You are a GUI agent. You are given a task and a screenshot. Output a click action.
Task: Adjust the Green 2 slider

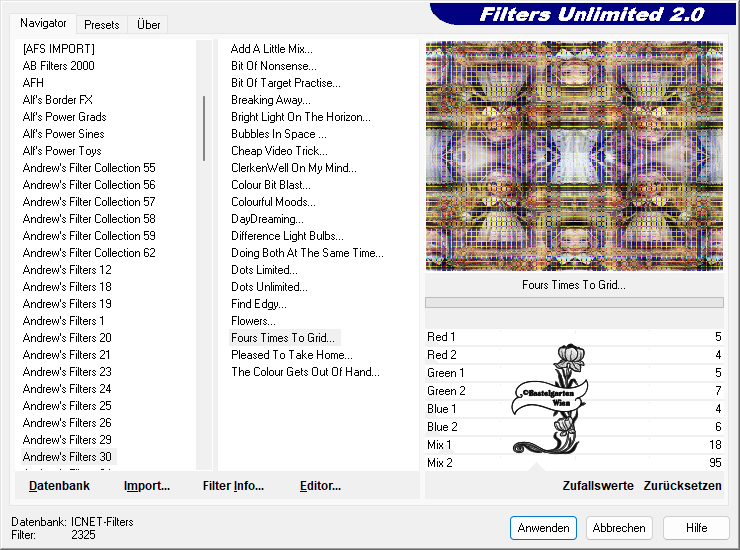pos(574,391)
